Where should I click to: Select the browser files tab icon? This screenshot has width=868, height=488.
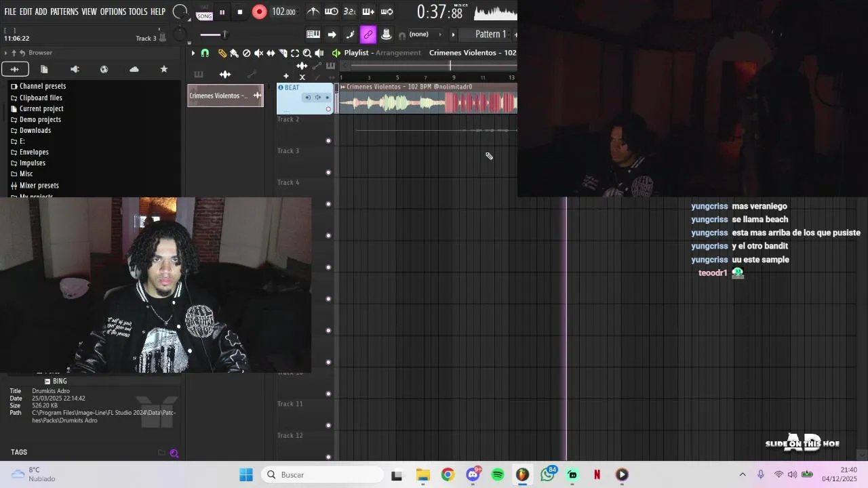pos(44,69)
